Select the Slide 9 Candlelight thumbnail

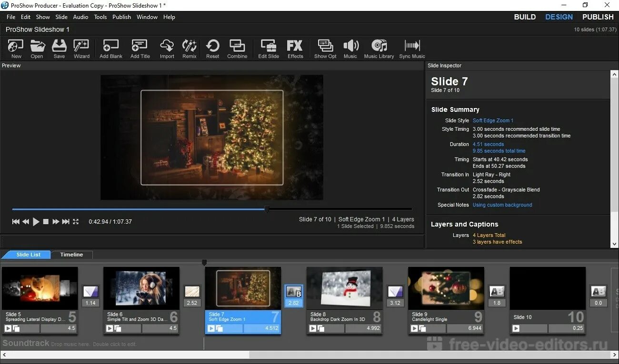446,288
